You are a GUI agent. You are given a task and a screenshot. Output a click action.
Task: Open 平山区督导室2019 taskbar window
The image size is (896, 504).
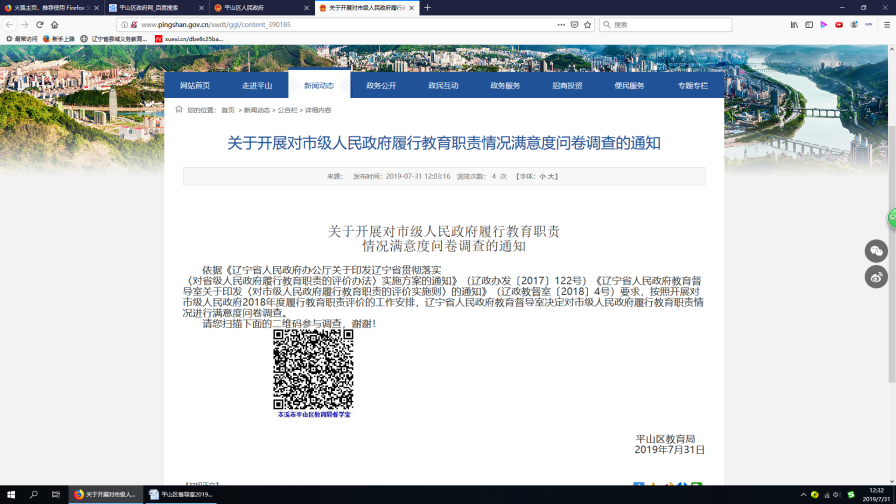181,494
